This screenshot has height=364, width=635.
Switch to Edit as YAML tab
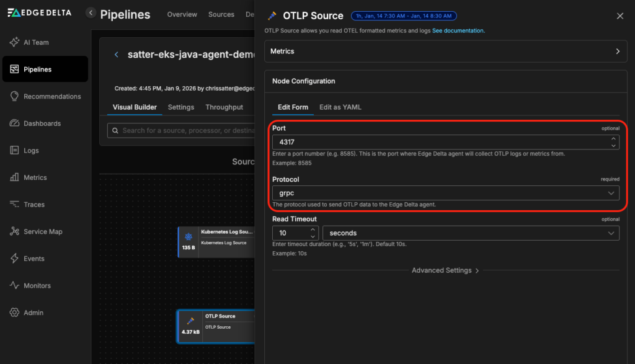click(340, 107)
